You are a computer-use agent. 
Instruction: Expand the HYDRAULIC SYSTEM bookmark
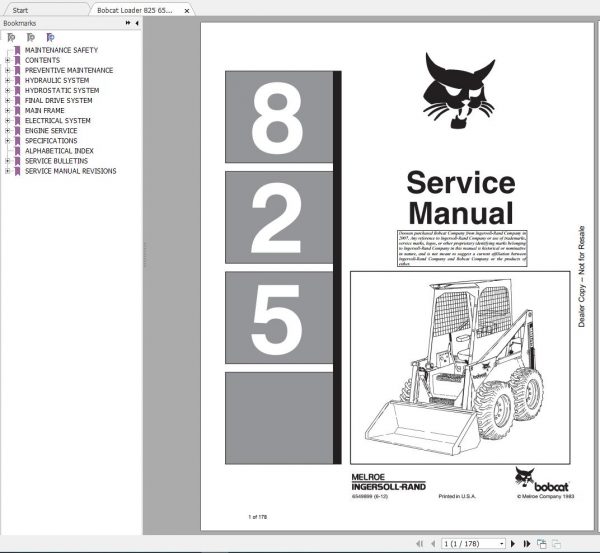(x=7, y=80)
